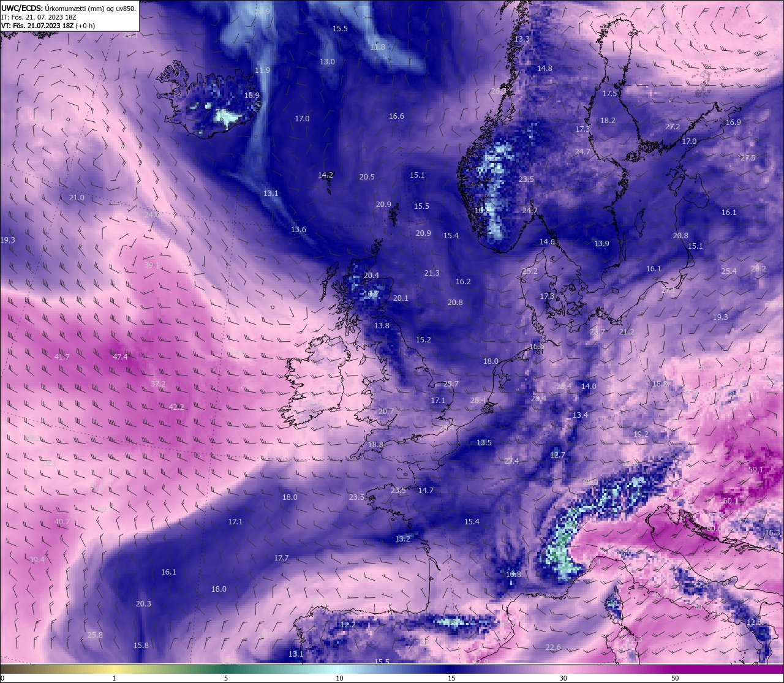Click the 'IT: Fös. 21. 07. 2023 18Z' line

[x=38, y=17]
